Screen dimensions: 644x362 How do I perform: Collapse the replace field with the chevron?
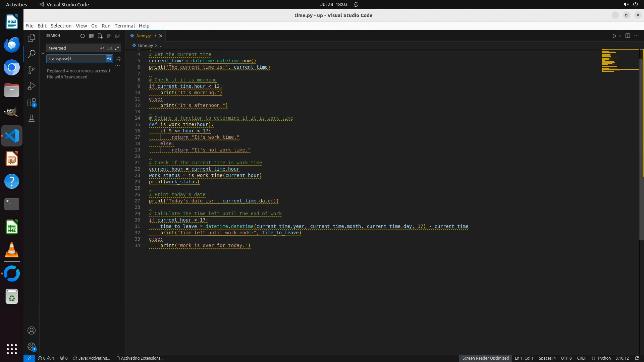43,53
